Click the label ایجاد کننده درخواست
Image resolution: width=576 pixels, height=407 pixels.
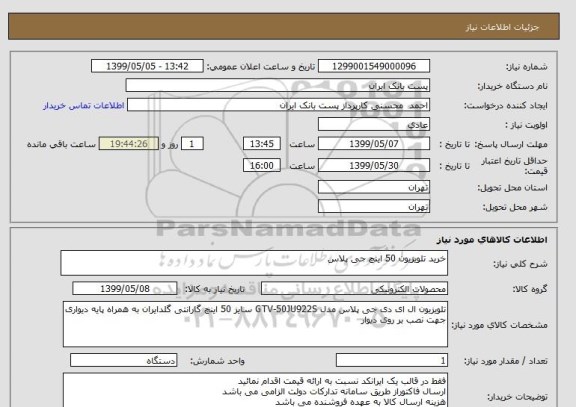click(505, 106)
